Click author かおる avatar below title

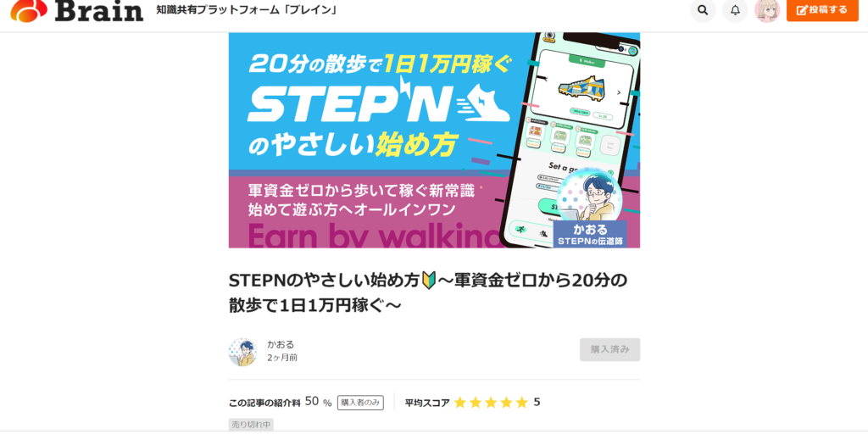tap(242, 352)
